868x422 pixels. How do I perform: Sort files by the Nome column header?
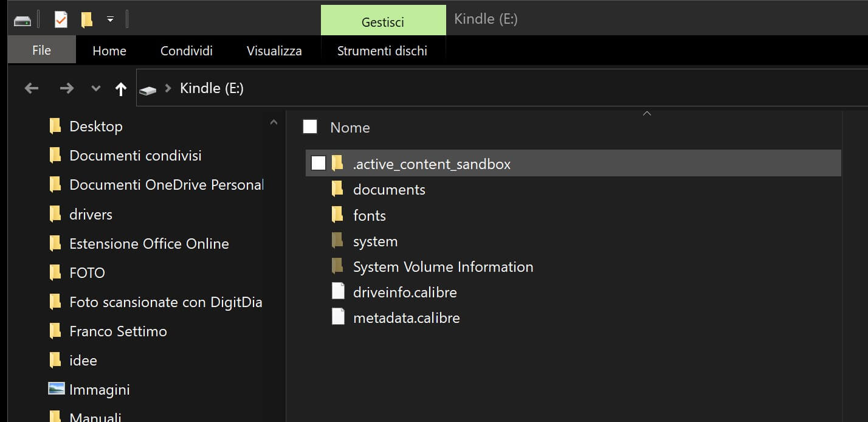pos(350,128)
